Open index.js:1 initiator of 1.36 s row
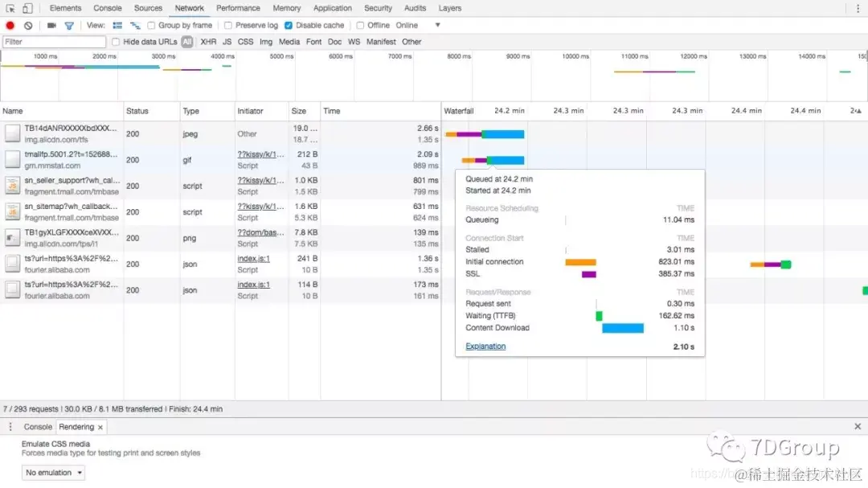Screen dimensions: 868x488 coord(253,259)
